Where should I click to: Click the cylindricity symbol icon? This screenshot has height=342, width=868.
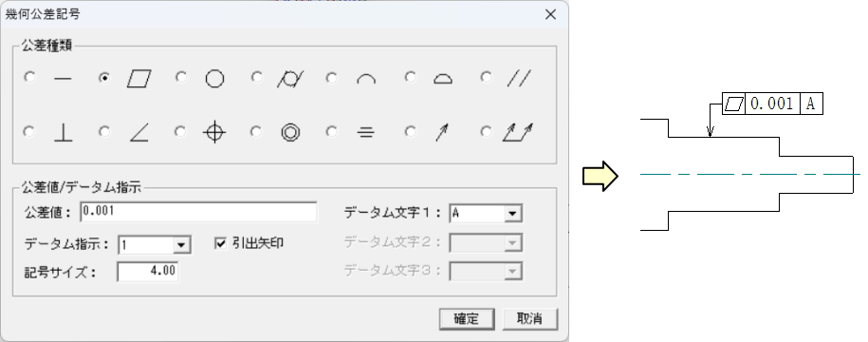click(290, 79)
